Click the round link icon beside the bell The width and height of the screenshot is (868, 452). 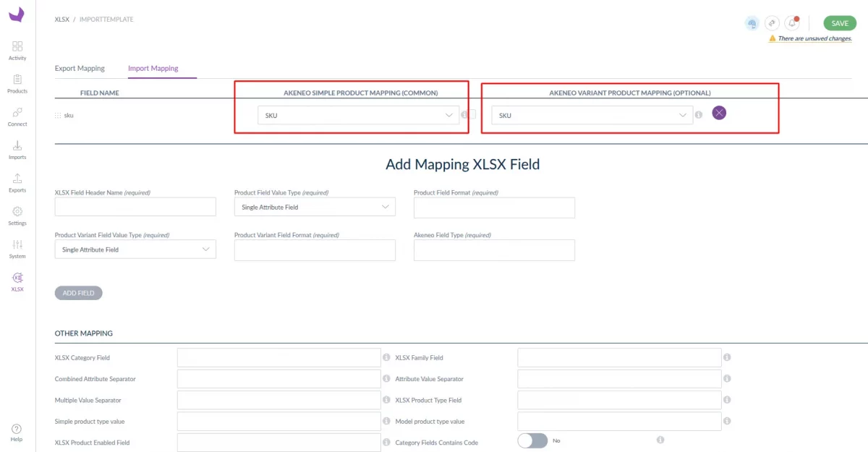(x=773, y=23)
